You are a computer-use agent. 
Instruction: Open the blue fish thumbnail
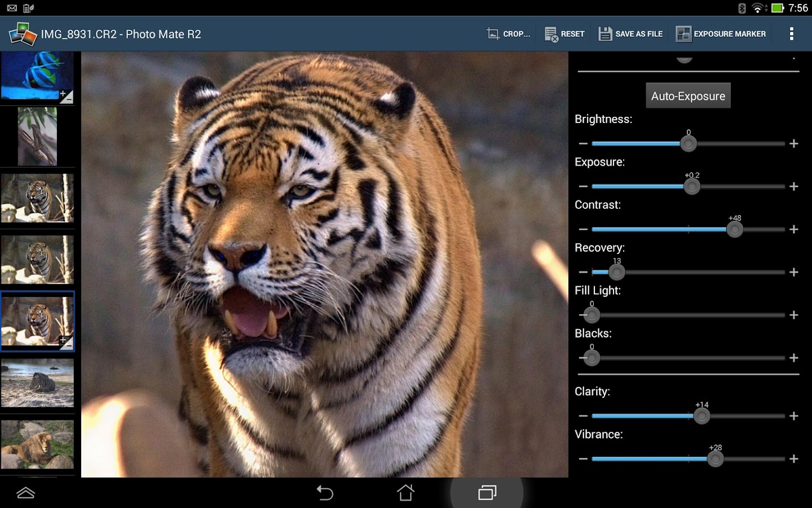coord(37,76)
